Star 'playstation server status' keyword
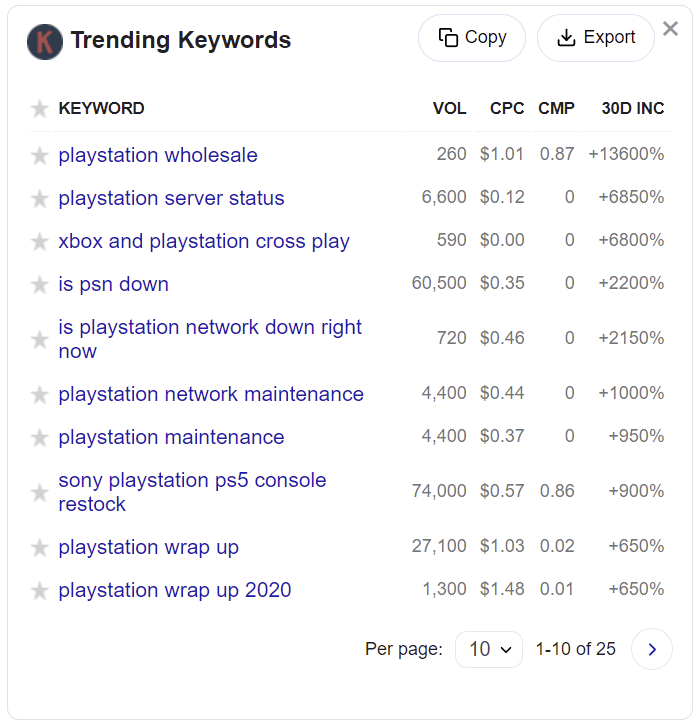 tap(40, 199)
